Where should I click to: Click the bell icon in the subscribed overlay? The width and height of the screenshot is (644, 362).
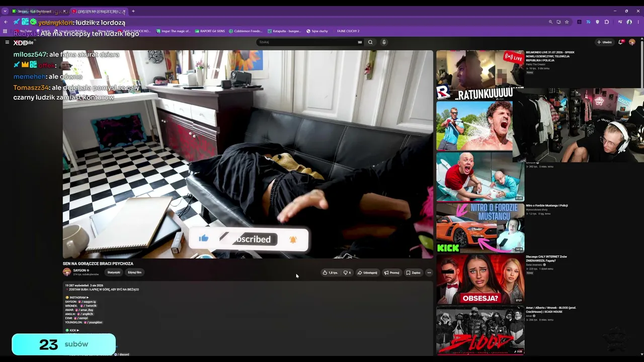click(293, 239)
